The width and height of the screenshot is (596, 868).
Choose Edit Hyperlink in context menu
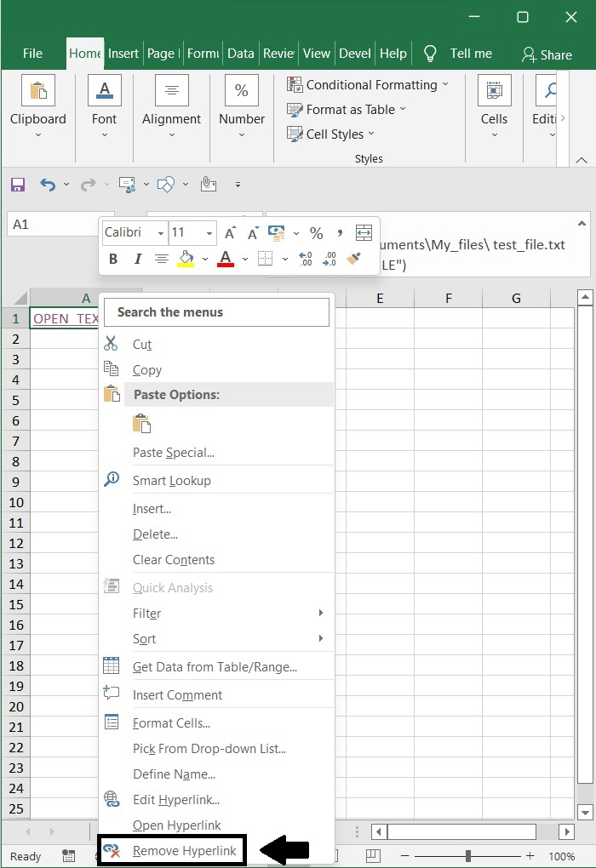coord(216,799)
